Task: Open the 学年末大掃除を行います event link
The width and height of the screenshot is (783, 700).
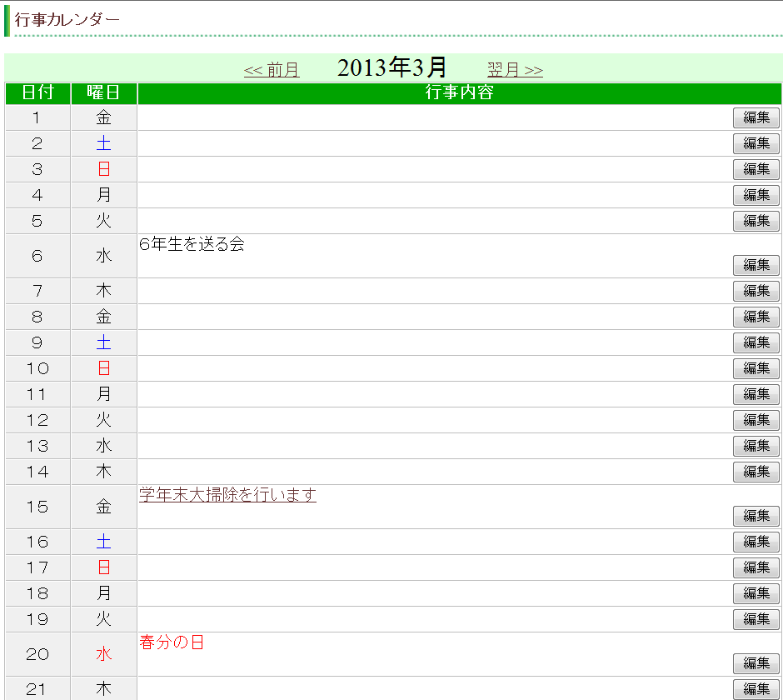Action: 227,495
